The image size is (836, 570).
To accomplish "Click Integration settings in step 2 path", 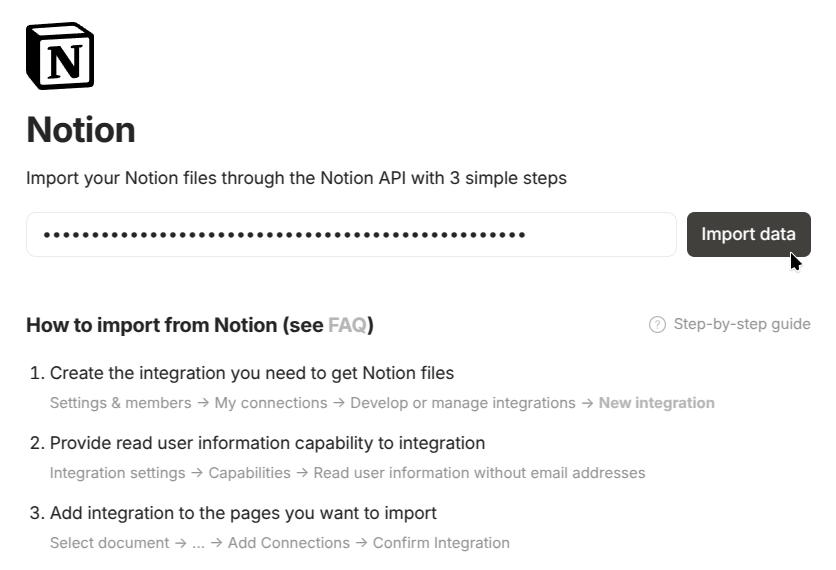I will [x=117, y=473].
